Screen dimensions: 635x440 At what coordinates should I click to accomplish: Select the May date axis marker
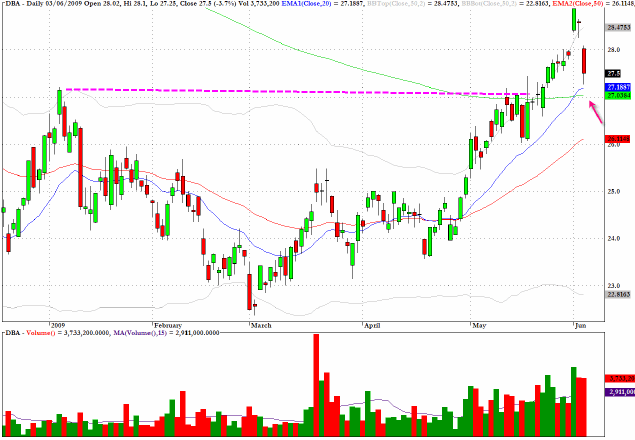(479, 325)
